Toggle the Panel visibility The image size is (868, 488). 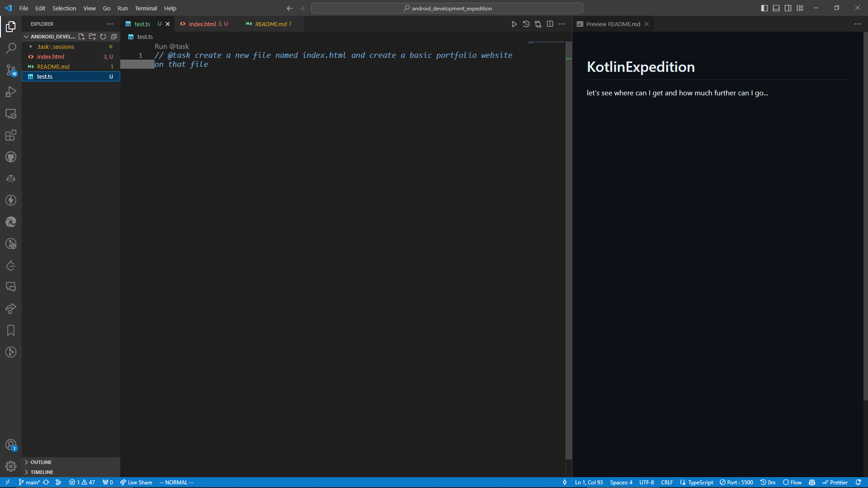click(776, 8)
